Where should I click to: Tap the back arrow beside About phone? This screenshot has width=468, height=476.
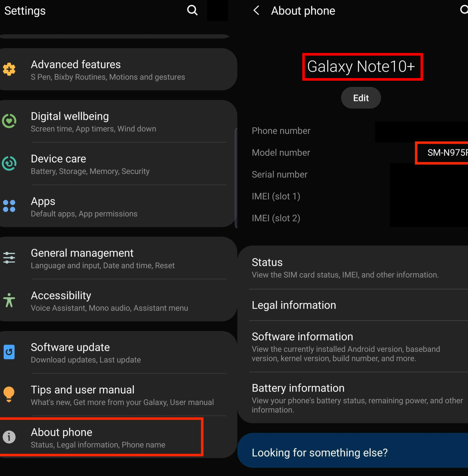[256, 10]
